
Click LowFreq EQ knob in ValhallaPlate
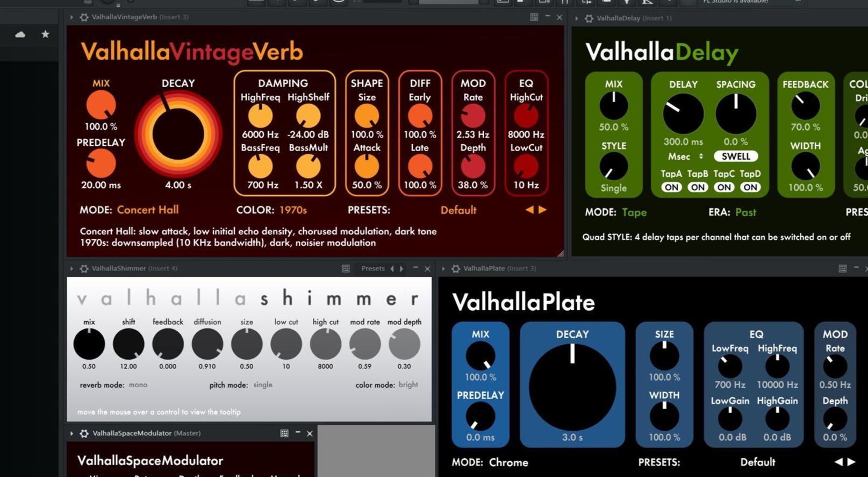730,367
